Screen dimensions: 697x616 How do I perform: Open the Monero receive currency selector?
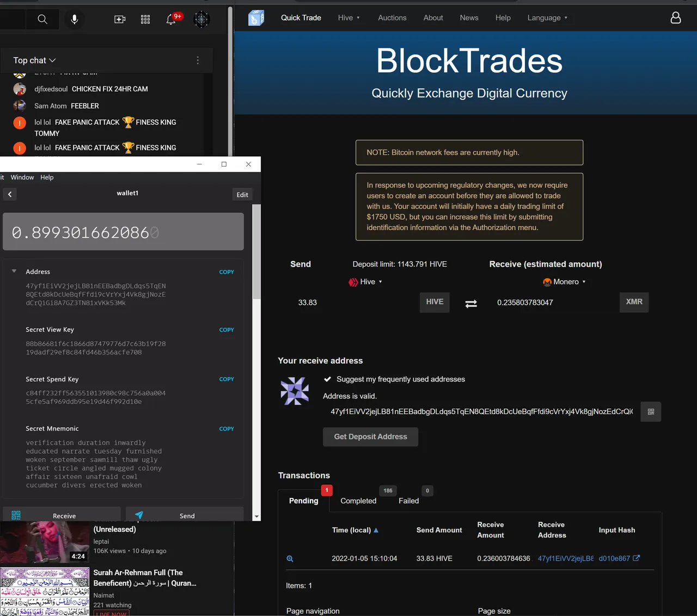[564, 282]
